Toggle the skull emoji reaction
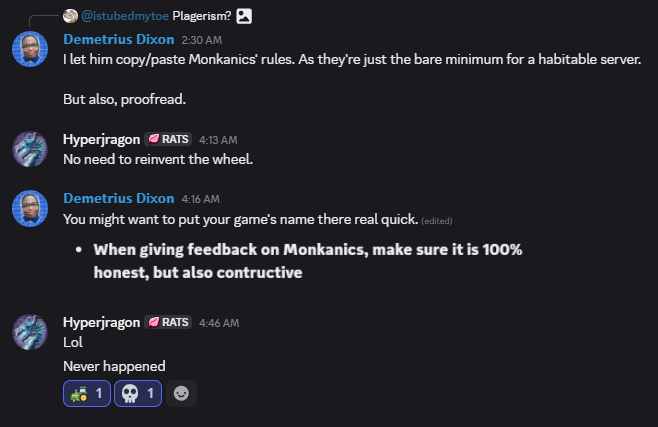This screenshot has height=427, width=658. pos(138,394)
